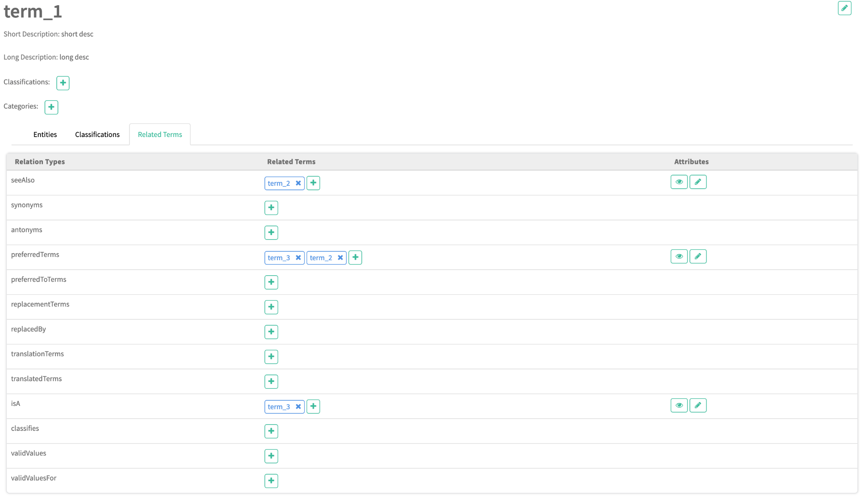Add a replacedBy related term
This screenshot has height=498, width=868.
pyautogui.click(x=271, y=332)
